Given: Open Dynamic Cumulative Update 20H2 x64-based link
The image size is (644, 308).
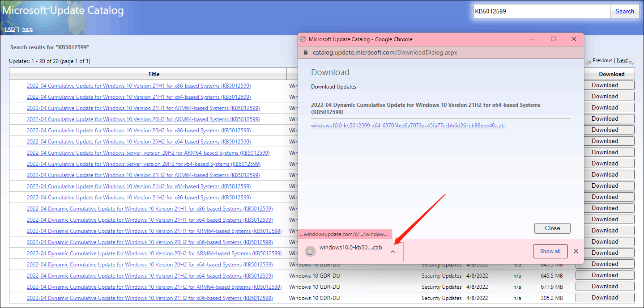Looking at the screenshot, I should [x=150, y=265].
